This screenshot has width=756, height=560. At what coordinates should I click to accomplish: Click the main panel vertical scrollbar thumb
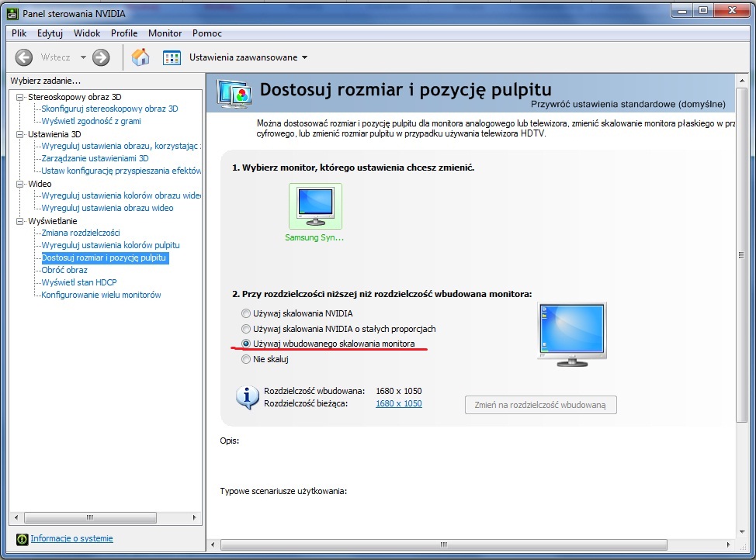click(x=741, y=255)
